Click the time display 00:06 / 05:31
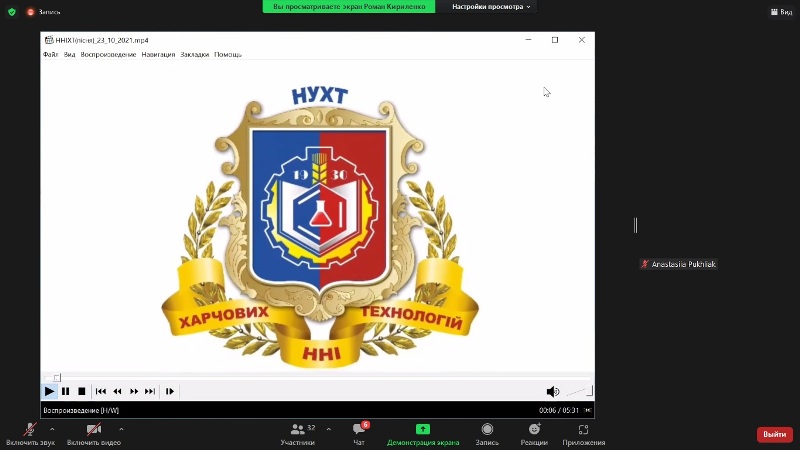Screen dimensions: 800x450 coord(559,410)
